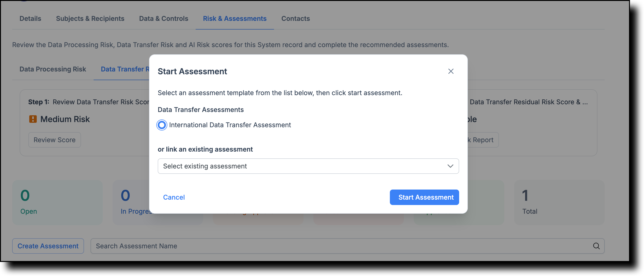The image size is (644, 276).
Task: Open the Subjects & Recipients tab
Action: (90, 19)
